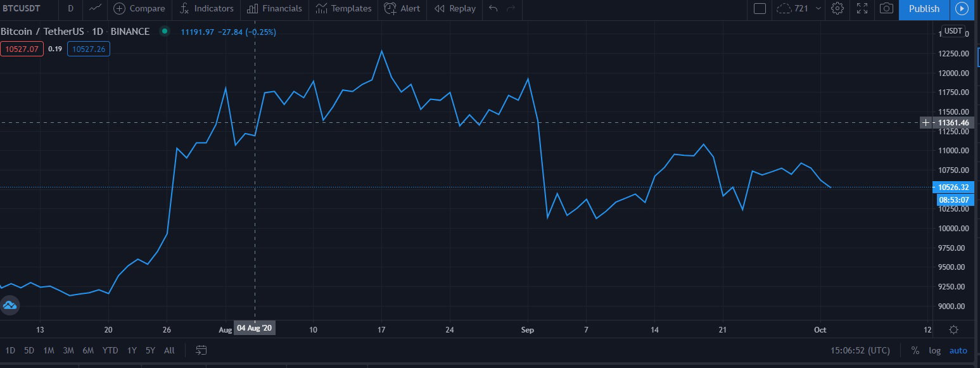Toggle percent scale mode
This screenshot has width=980, height=368.
pos(915,350)
